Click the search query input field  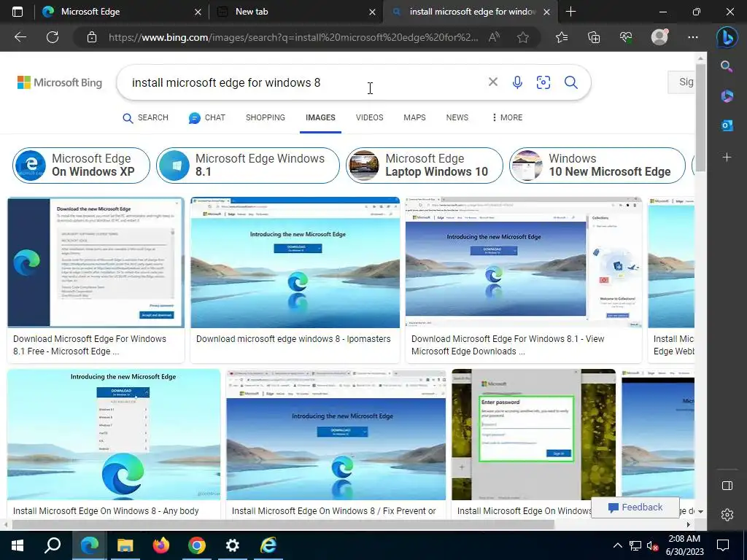point(305,82)
